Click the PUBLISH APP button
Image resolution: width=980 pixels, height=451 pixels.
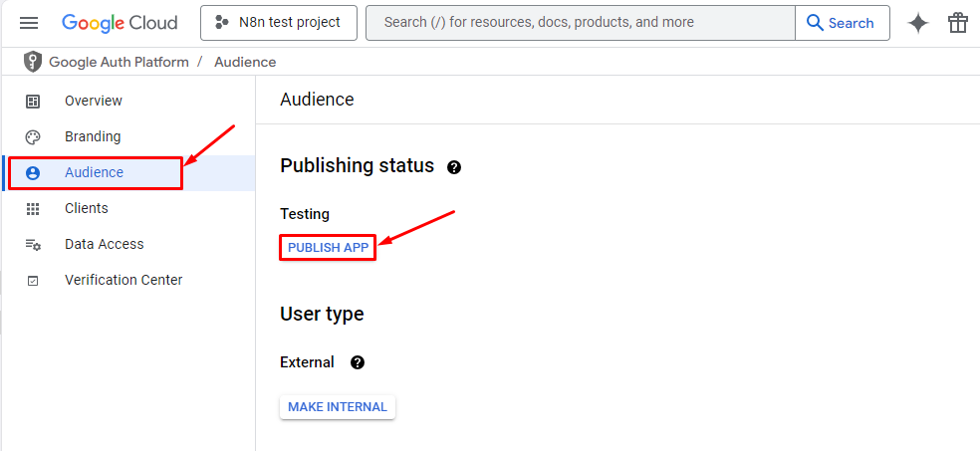point(328,248)
